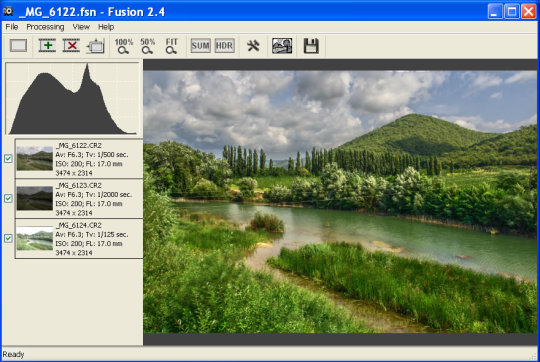
Task: Zoom to 100% magnifier icon
Action: point(124,46)
